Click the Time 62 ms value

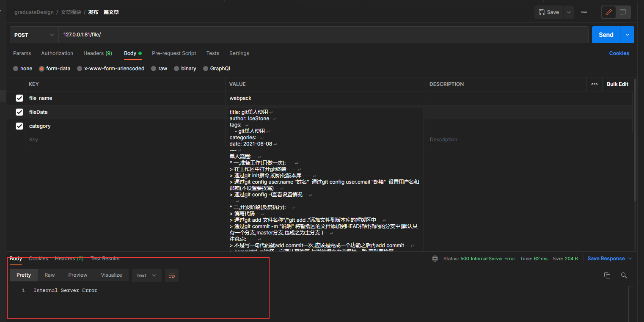[540, 259]
